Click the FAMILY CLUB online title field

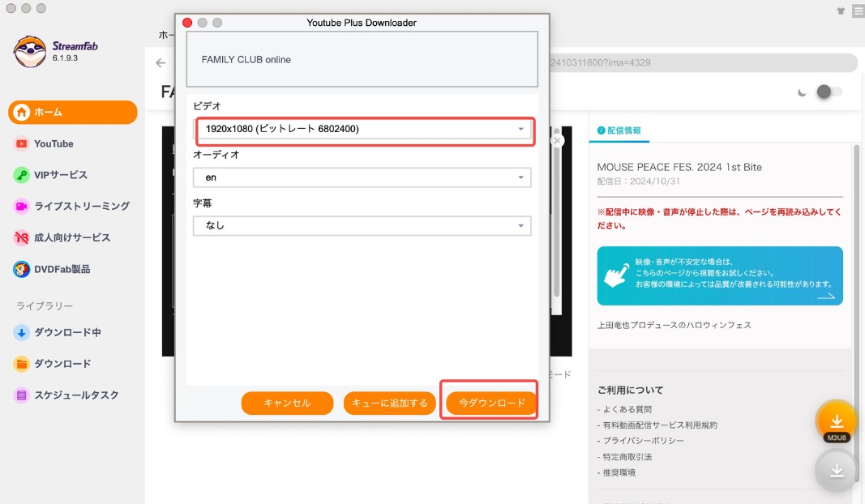tap(362, 59)
